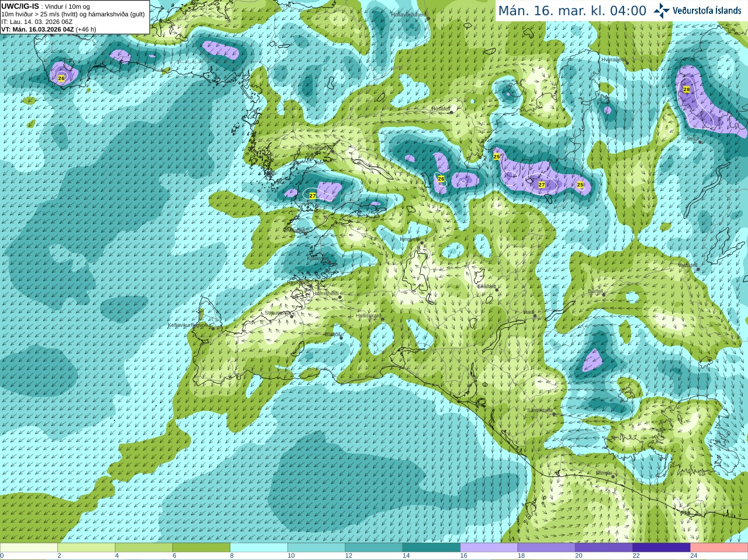Click the Hólmsheiði station label
The height and width of the screenshot is (560, 748).
click(325, 293)
